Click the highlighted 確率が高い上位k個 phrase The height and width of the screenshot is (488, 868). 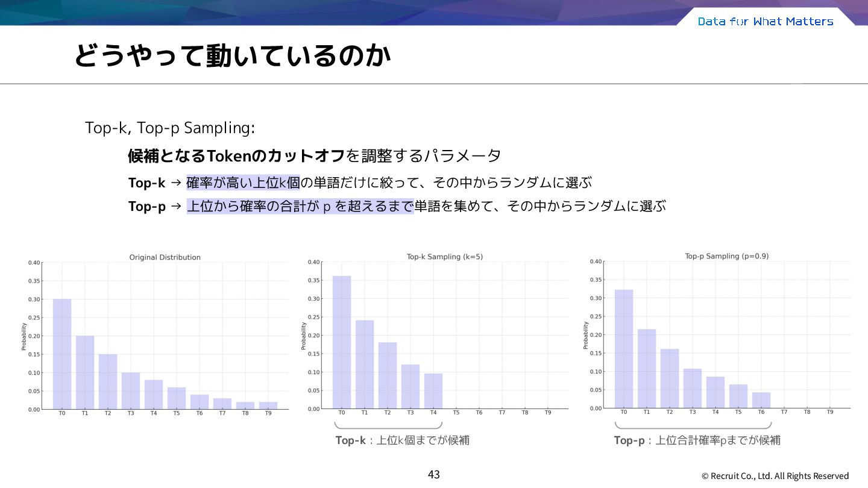(x=243, y=182)
